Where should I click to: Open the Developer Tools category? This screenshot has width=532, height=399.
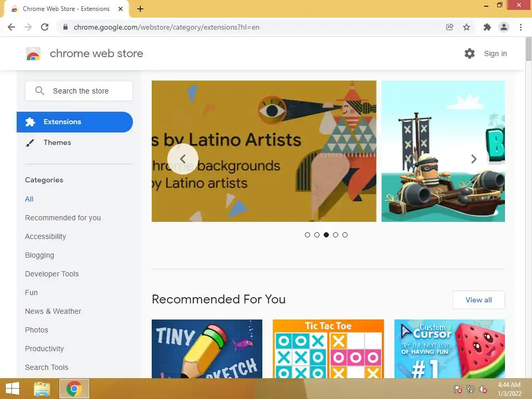pos(52,274)
